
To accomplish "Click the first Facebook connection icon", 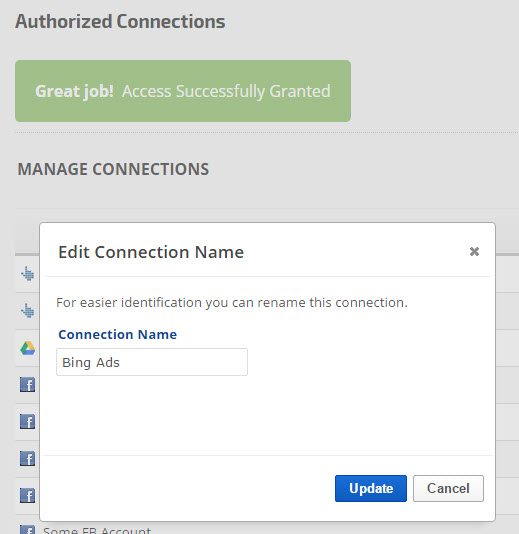I will point(28,385).
